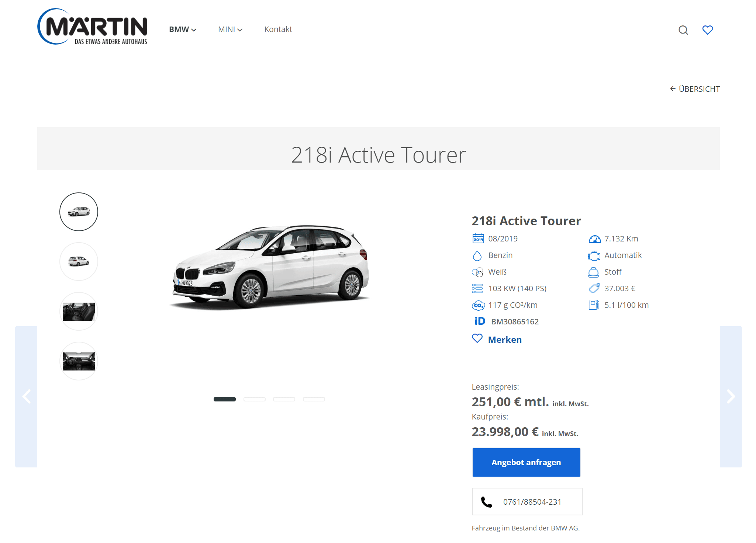Open the favorites heart icon in header
The height and width of the screenshot is (543, 756).
(707, 30)
